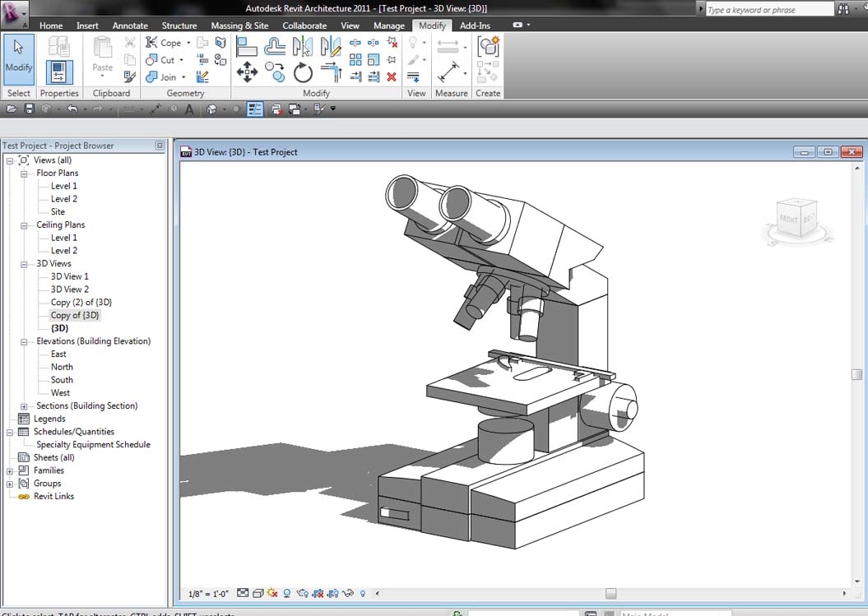Click the Visual Style icon on the view control bar
Viewport: 868px width, 616px height.
tap(258, 593)
